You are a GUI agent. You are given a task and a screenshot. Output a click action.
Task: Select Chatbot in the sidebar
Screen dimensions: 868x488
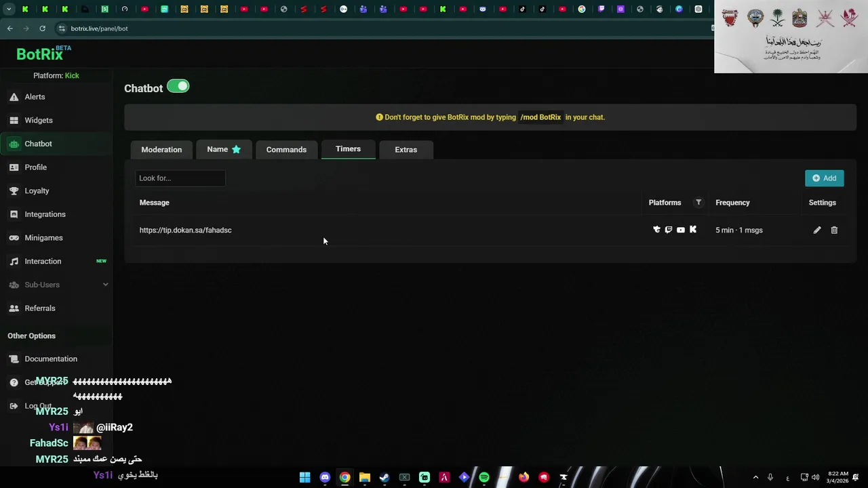(x=38, y=144)
